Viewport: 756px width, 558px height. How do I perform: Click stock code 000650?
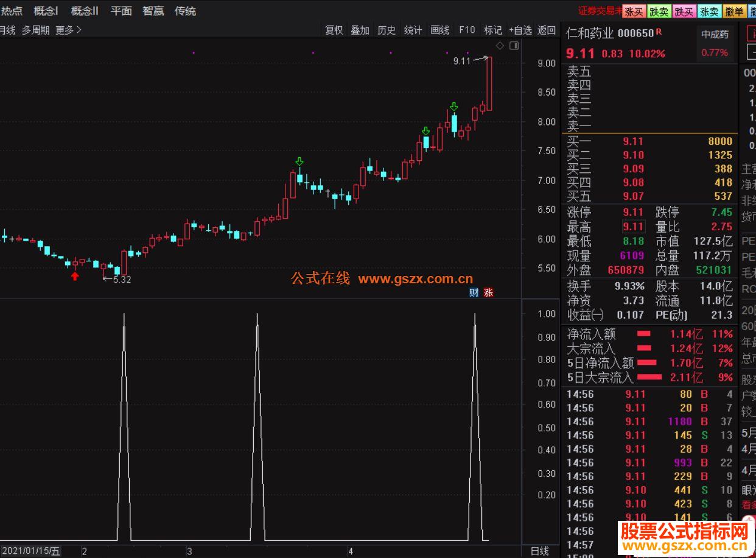click(636, 34)
